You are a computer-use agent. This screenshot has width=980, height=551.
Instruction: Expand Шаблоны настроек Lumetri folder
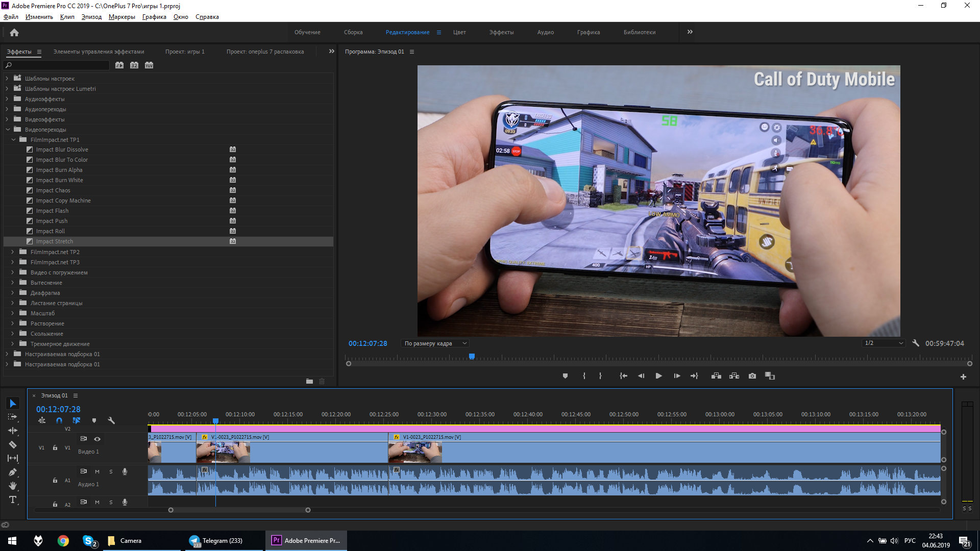tap(7, 89)
